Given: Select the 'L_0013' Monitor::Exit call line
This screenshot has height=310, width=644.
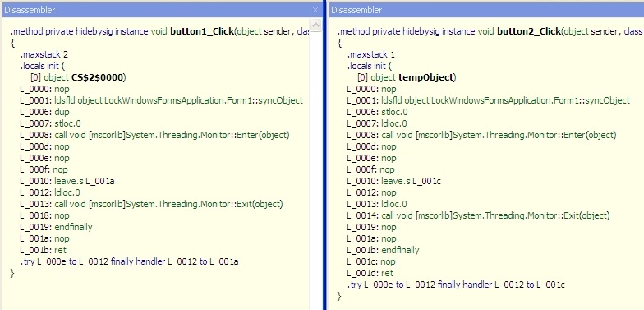Looking at the screenshot, I should (x=151, y=204).
